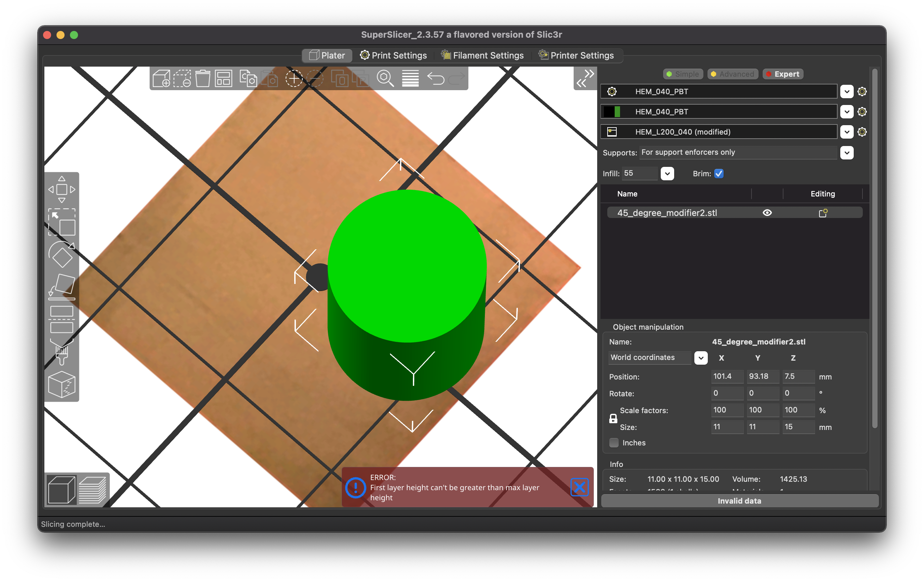Open the Plater tab
The image size is (924, 582).
[x=327, y=56]
